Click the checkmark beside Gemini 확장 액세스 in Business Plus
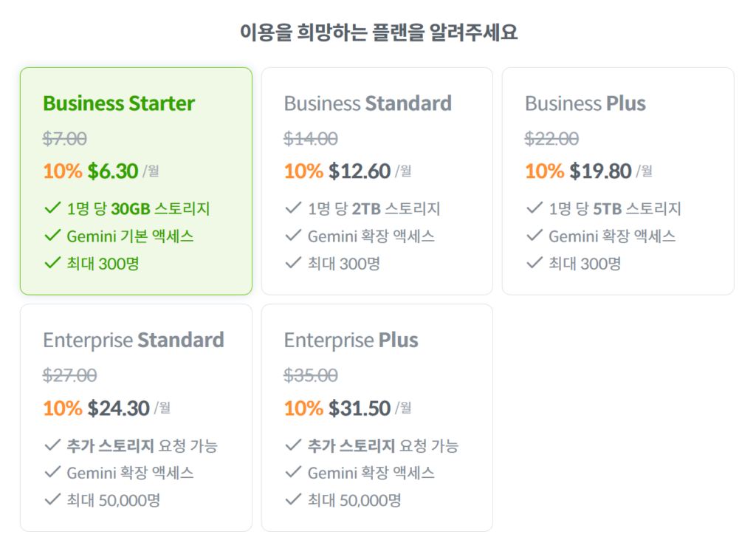This screenshot has height=537, width=756. [x=535, y=236]
